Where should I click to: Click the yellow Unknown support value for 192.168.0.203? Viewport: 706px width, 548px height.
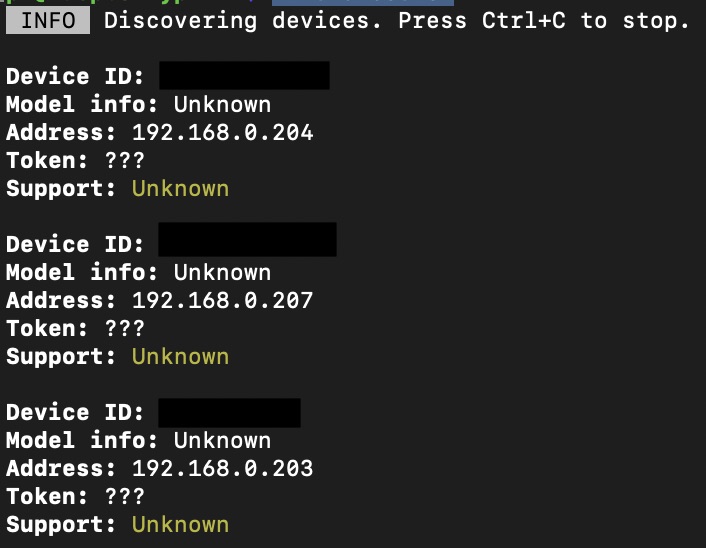pos(181,525)
